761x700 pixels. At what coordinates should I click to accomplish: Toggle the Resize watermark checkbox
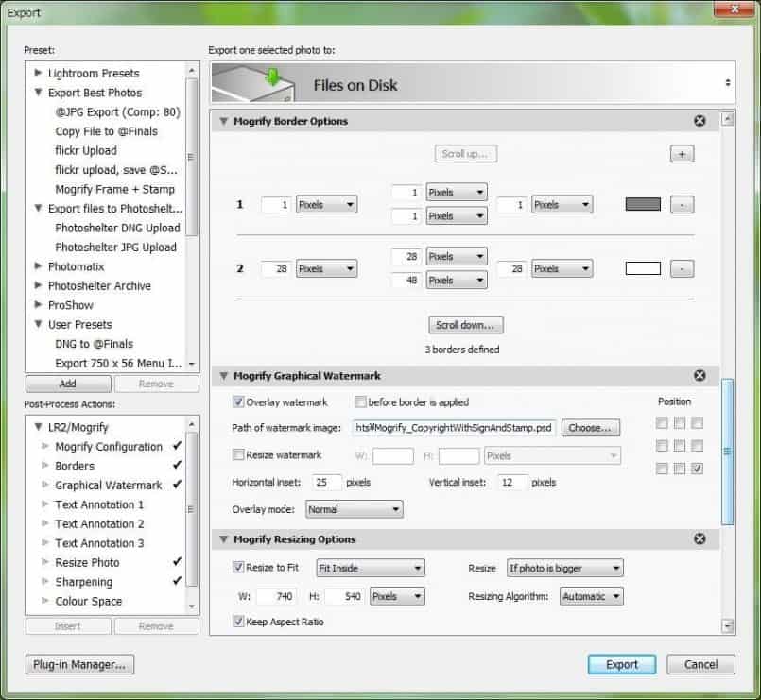(x=238, y=455)
